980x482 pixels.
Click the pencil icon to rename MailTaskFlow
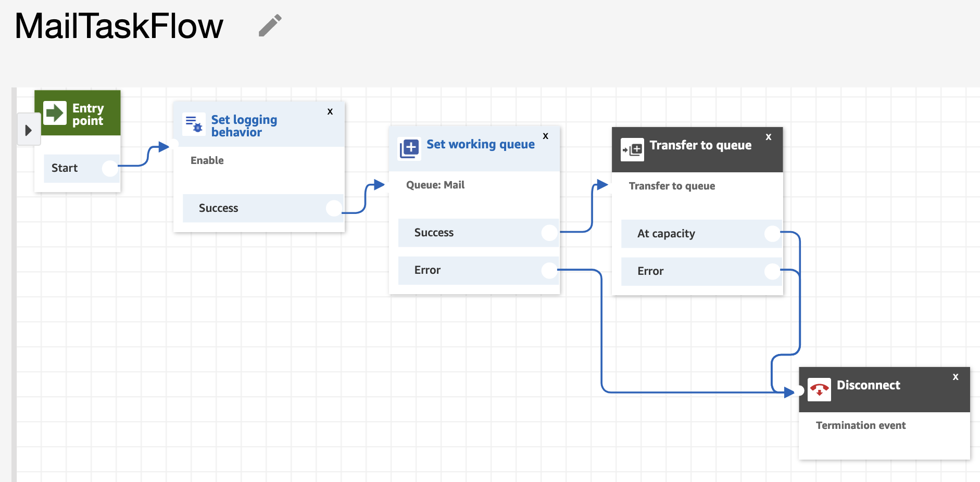(x=270, y=26)
